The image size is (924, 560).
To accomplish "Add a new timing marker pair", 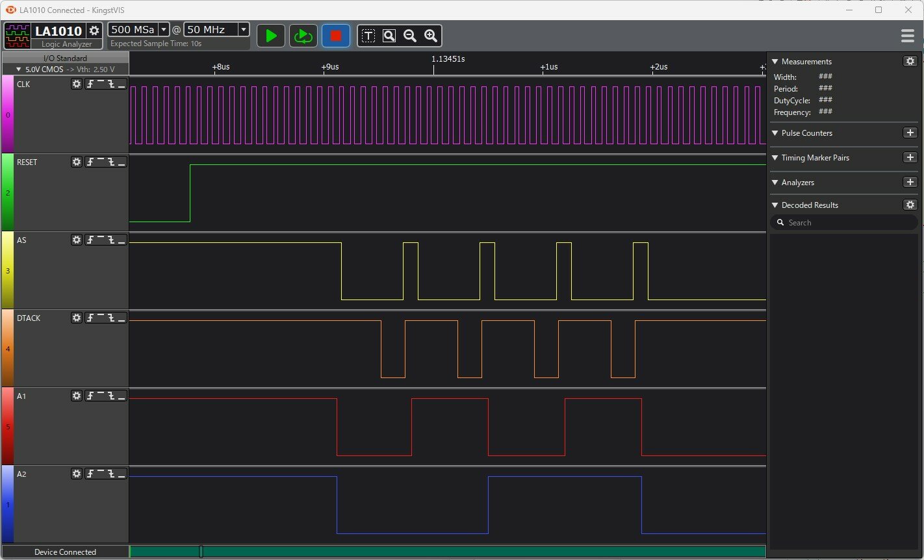I will [910, 158].
